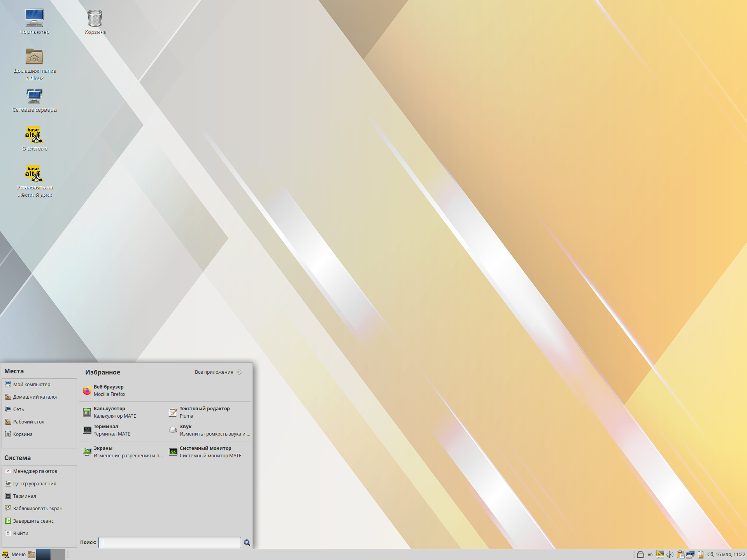Open the clipboard manager tray icon
This screenshot has width=747, height=560.
[x=680, y=555]
